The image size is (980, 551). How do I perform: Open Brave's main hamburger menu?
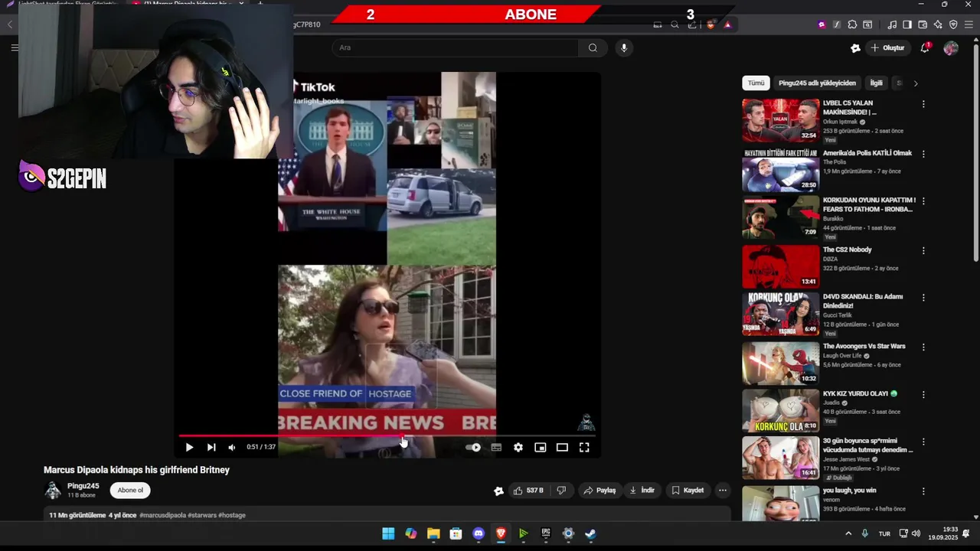tap(969, 24)
